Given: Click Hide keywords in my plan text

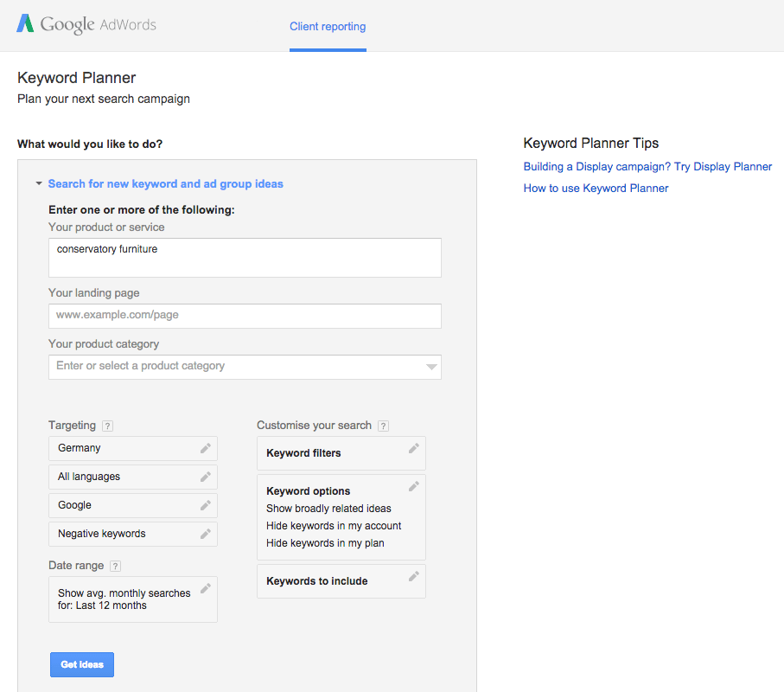Looking at the screenshot, I should [x=325, y=543].
